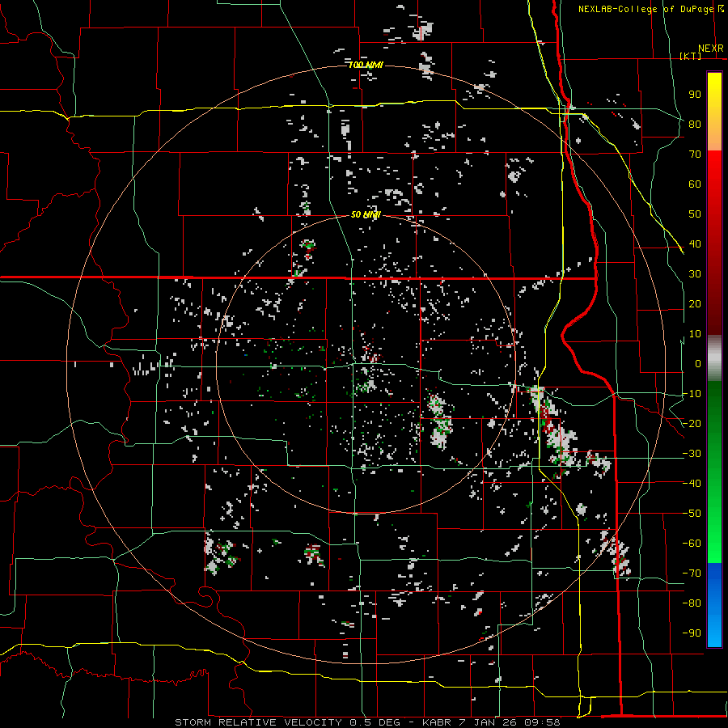Click the 80 value on velocity scale
Screen dimensions: 728x728
695,125
